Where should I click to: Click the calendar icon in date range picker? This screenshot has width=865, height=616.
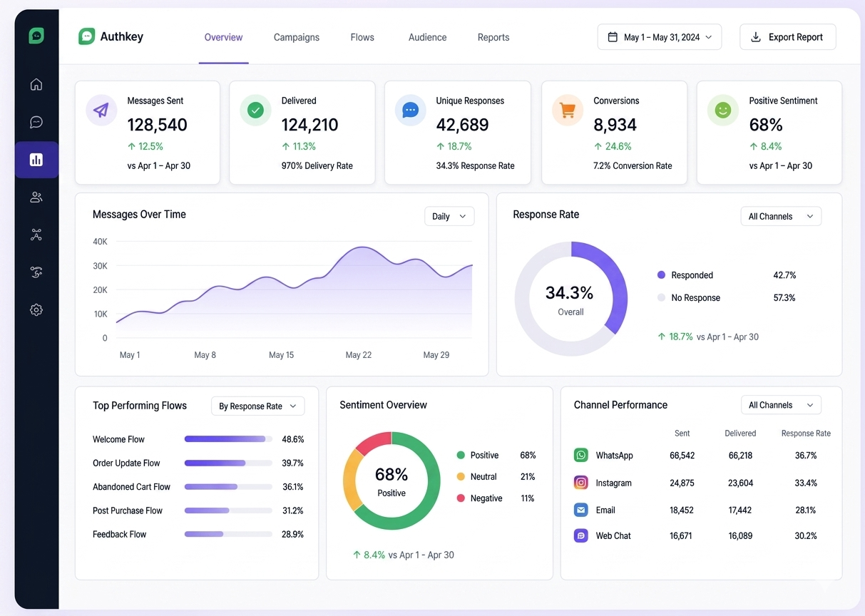pos(613,37)
